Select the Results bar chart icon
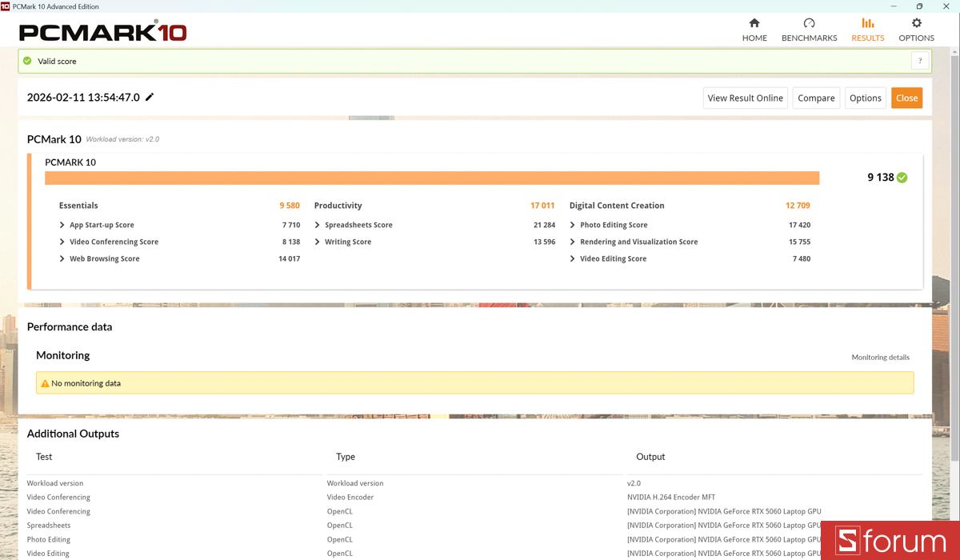Image resolution: width=960 pixels, height=560 pixels. [867, 23]
